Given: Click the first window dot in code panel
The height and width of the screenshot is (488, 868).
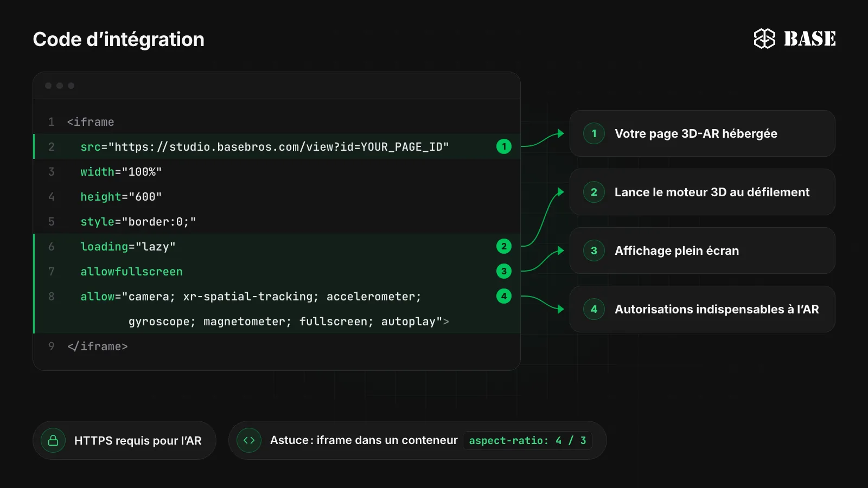Looking at the screenshot, I should tap(48, 86).
